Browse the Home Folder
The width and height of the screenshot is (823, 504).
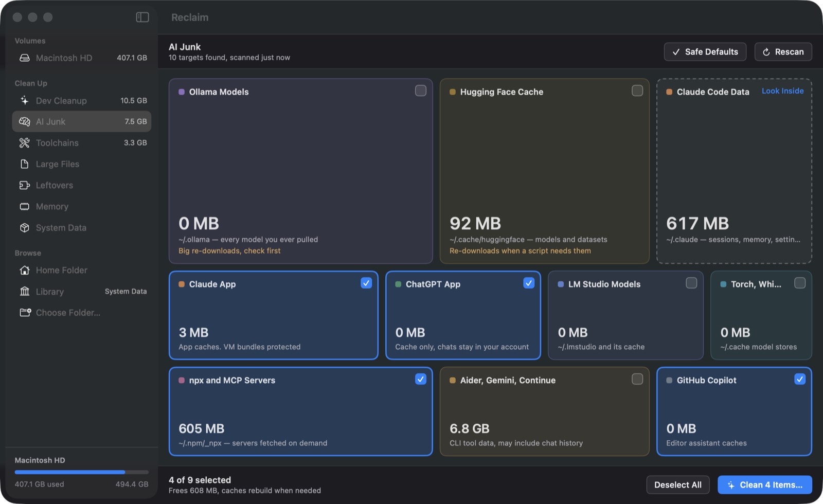pos(82,271)
